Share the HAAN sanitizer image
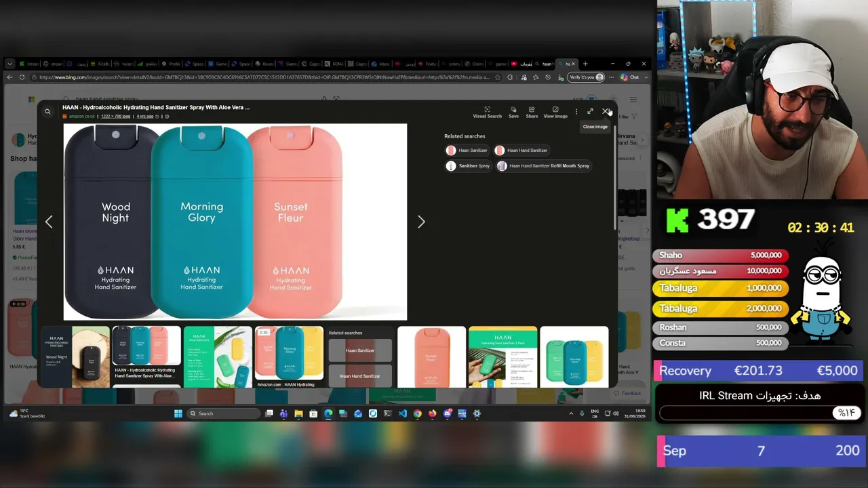Screen dimensions: 868x488 (x=532, y=112)
